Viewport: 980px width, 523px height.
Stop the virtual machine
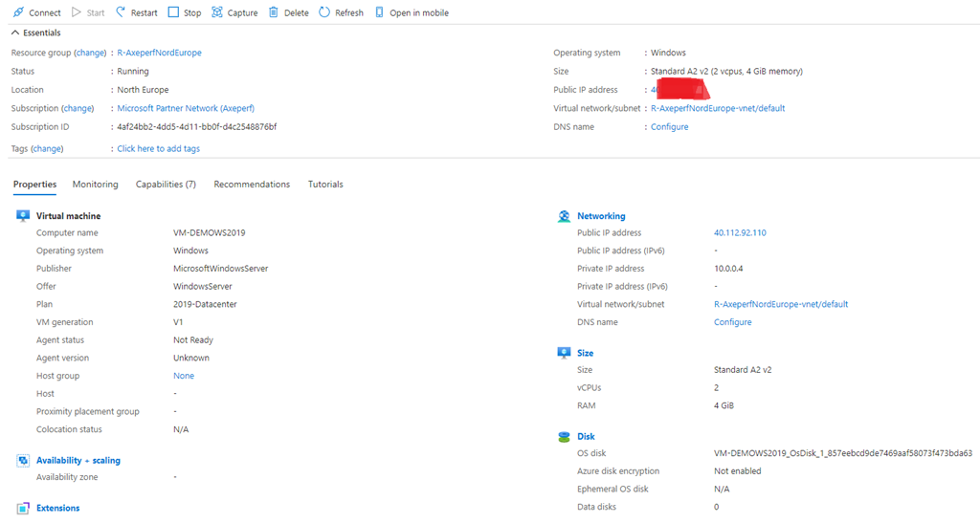click(x=173, y=12)
